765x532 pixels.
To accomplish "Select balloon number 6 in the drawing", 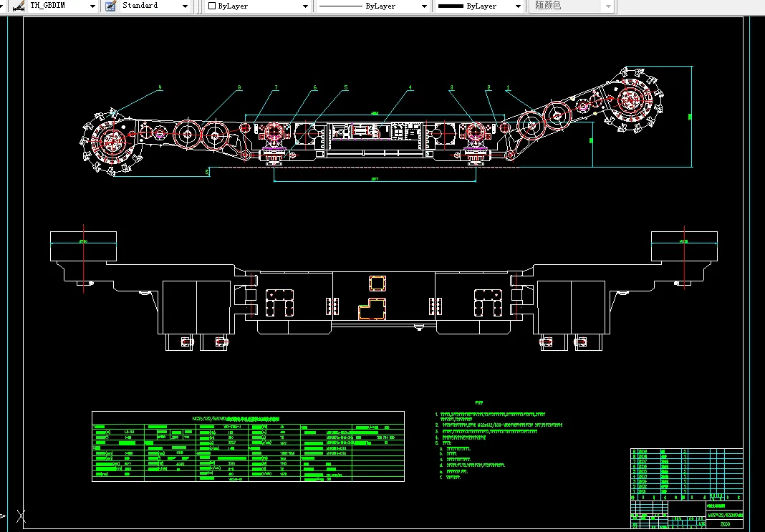I will pyautogui.click(x=314, y=88).
